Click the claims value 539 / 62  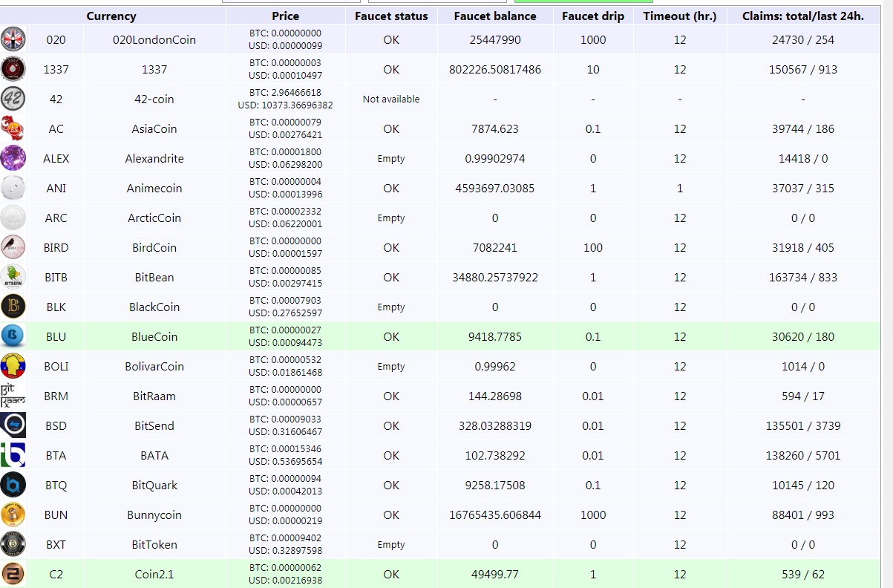point(803,574)
